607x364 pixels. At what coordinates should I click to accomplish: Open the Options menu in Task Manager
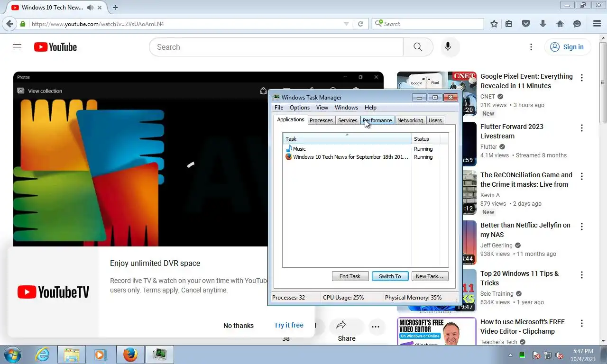tap(300, 108)
